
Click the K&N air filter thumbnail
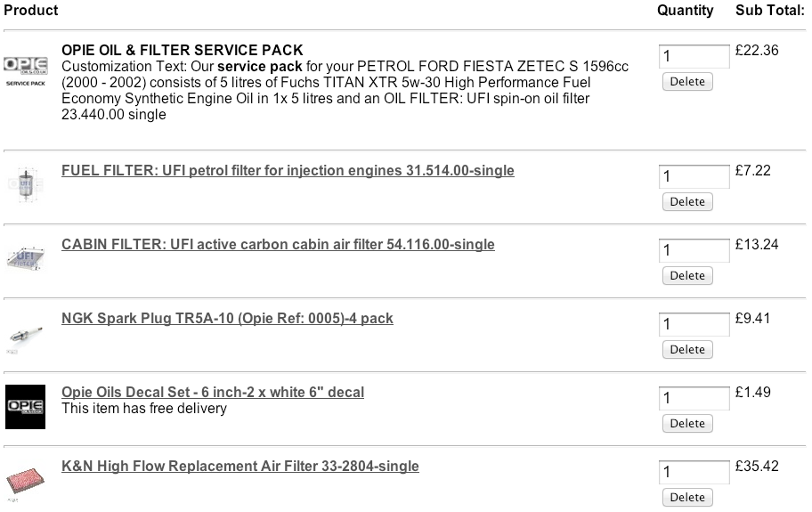(26, 481)
